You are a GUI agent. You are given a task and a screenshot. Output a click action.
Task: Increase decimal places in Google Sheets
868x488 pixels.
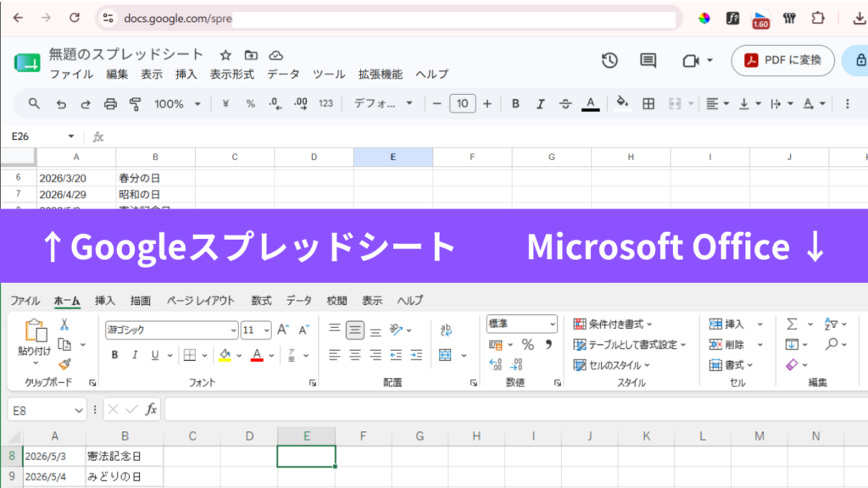tap(301, 104)
